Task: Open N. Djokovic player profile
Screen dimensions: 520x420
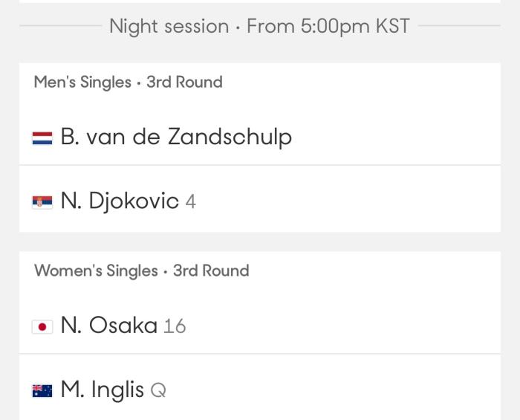Action: pos(120,201)
